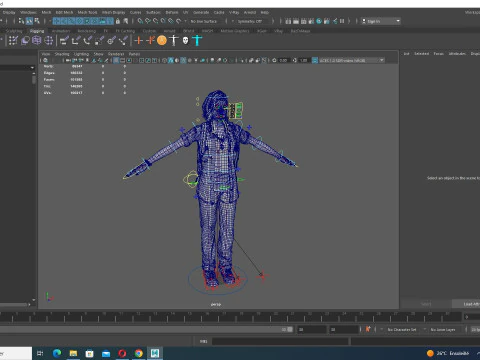Open the Focus menu in Attribute Editor
Screen dimensions: 480x360
[438, 54]
